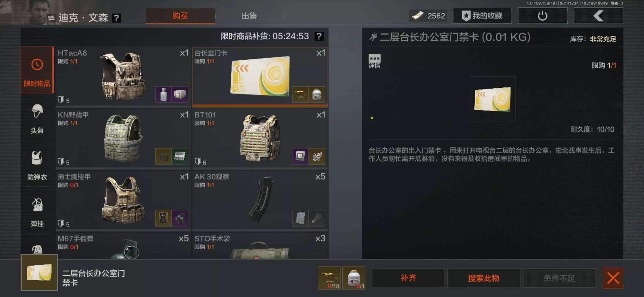Click the help icon beside 迪克·文森
This screenshot has height=297, width=644.
coord(116,18)
